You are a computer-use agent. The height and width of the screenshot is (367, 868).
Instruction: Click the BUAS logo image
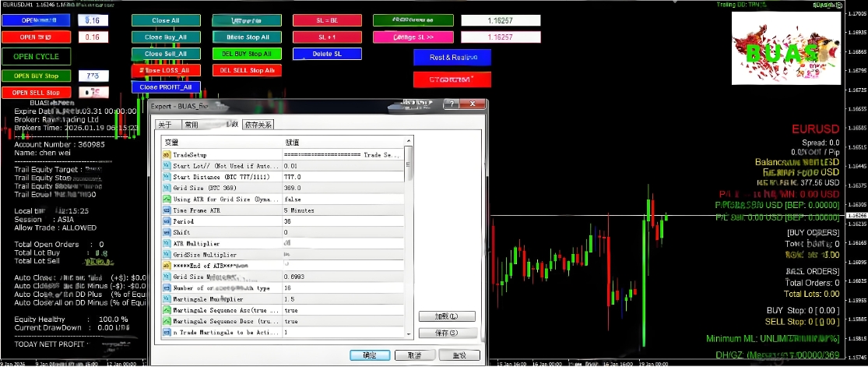[x=786, y=51]
